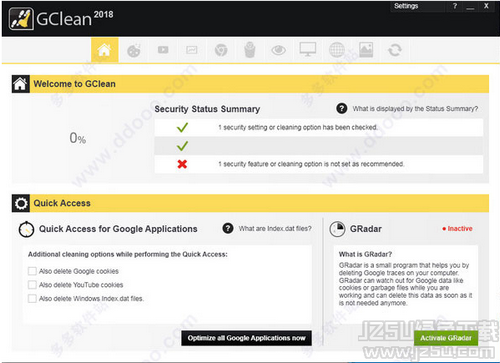Enable Also delete Google cookies
Image resolution: width=500 pixels, height=363 pixels.
click(x=32, y=271)
